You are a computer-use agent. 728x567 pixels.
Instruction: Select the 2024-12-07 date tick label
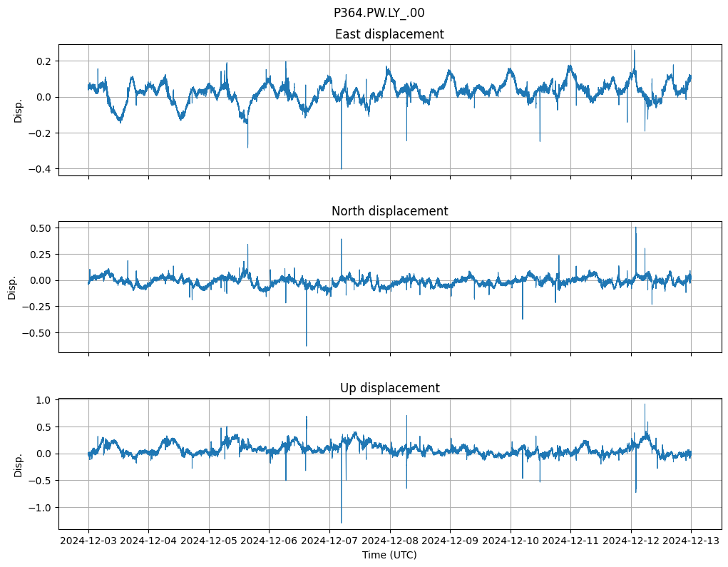click(x=329, y=541)
